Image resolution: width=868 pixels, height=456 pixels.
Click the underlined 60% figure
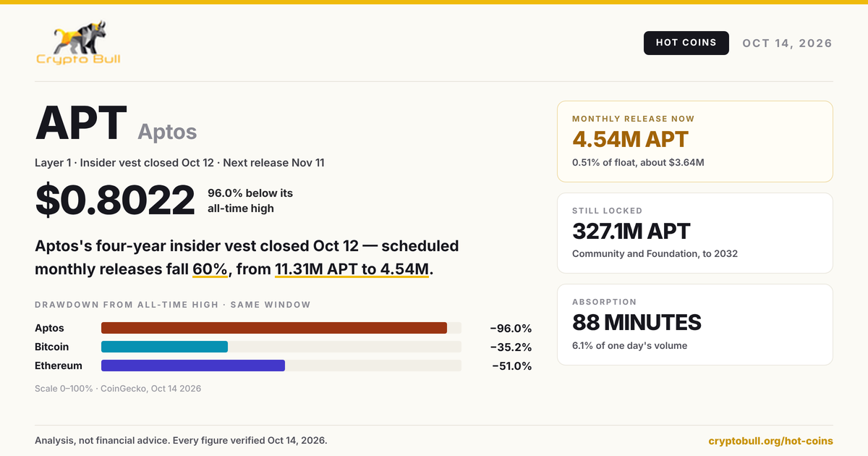coord(210,269)
